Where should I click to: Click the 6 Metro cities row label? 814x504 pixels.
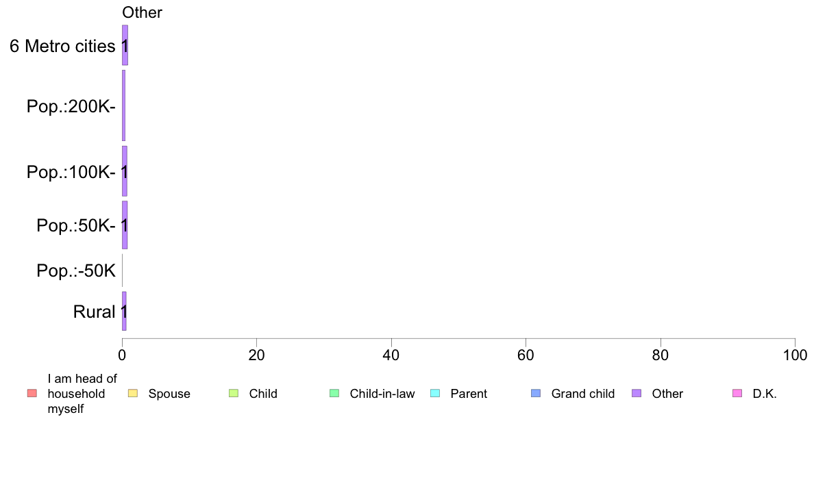click(62, 46)
